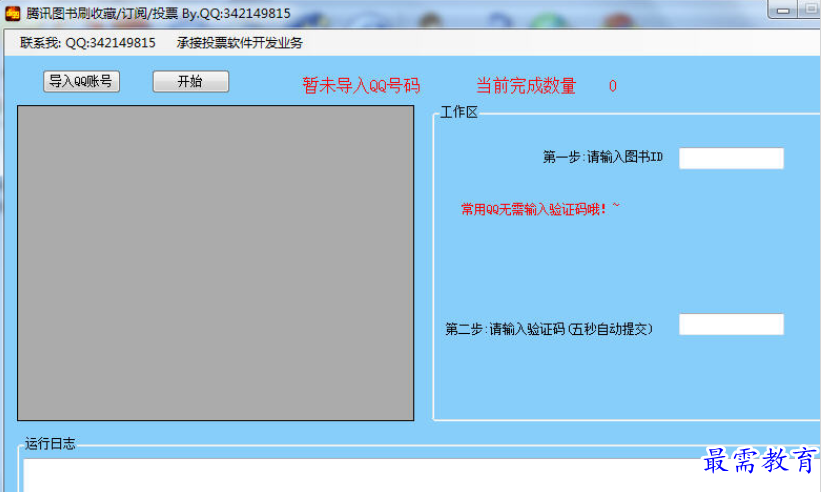This screenshot has height=492, width=825.
Task: Click the app icon in the title bar
Action: pos(12,13)
